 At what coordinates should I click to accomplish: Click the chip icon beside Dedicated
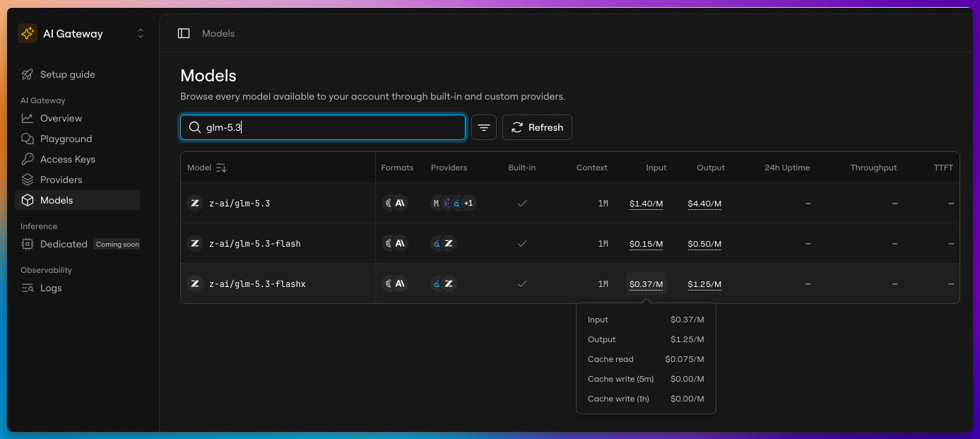pyautogui.click(x=28, y=244)
